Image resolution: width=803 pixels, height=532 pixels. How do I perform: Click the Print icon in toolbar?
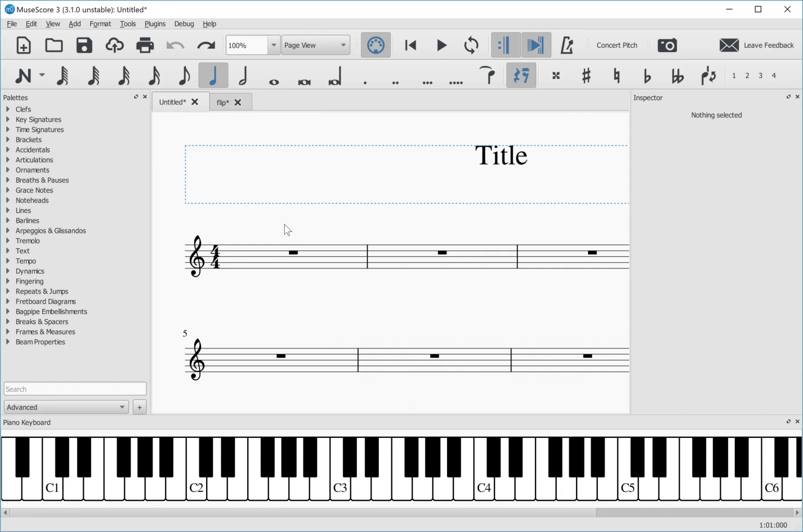click(x=145, y=45)
